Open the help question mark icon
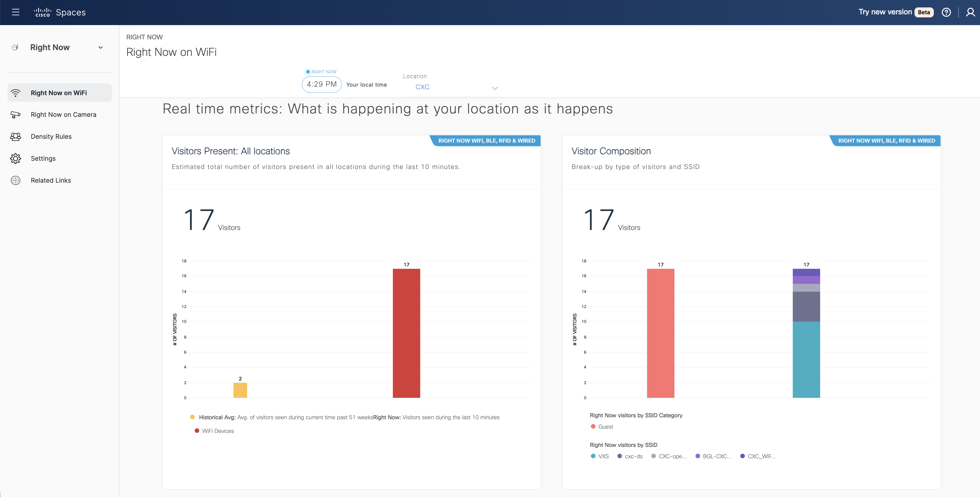 click(946, 12)
